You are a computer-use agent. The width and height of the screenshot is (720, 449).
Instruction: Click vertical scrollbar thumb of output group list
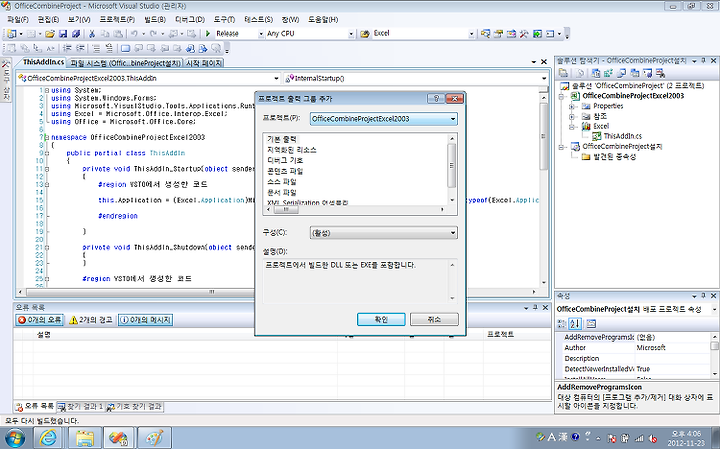pyautogui.click(x=451, y=165)
